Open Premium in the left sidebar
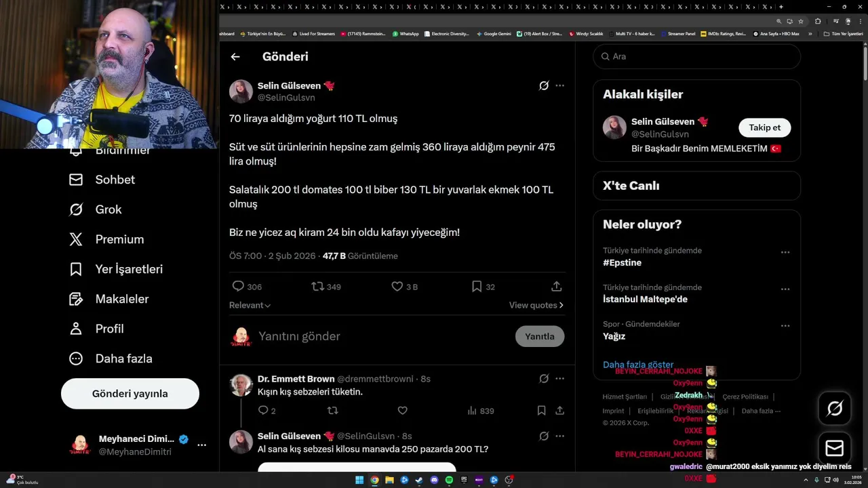The width and height of the screenshot is (868, 488). pyautogui.click(x=106, y=239)
